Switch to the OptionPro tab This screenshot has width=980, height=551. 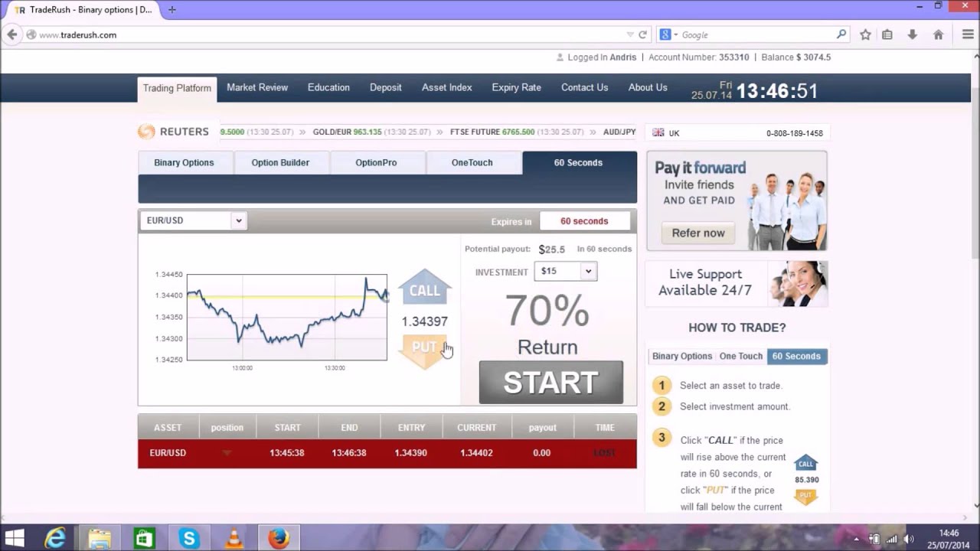[376, 162]
